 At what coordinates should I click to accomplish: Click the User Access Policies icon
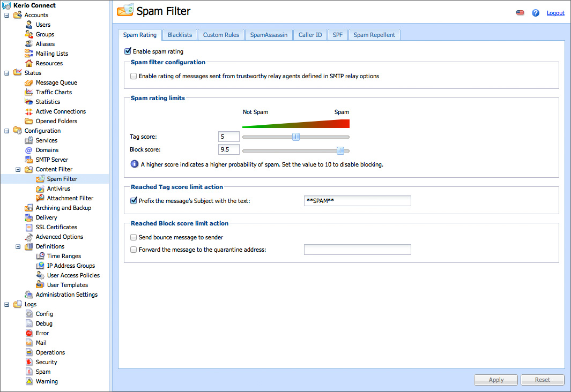click(40, 275)
